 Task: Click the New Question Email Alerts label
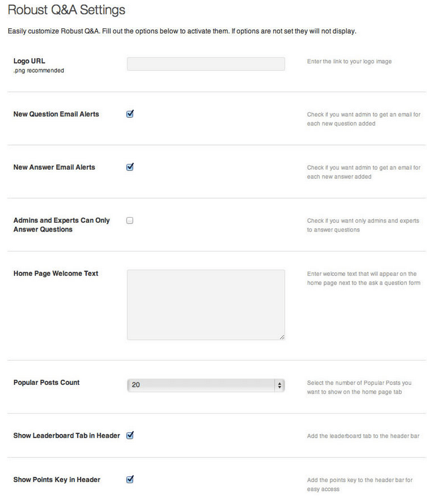56,114
